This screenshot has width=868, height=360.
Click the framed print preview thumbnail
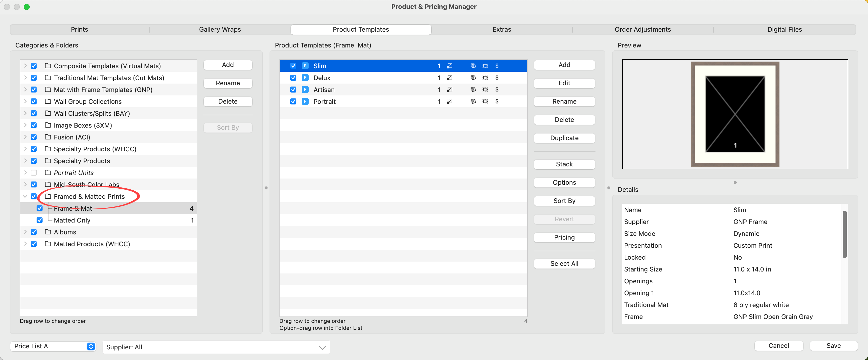pyautogui.click(x=734, y=114)
